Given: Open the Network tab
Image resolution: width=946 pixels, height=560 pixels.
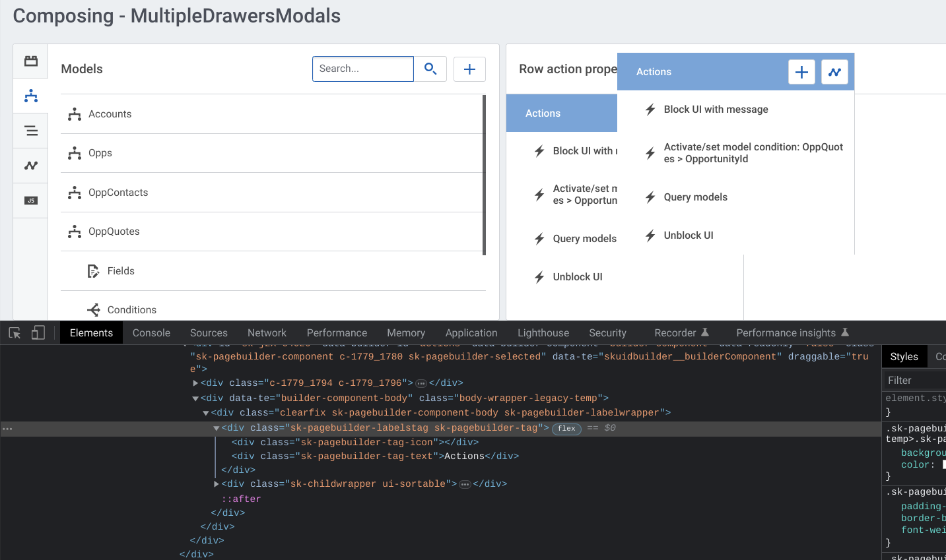Looking at the screenshot, I should click(267, 333).
